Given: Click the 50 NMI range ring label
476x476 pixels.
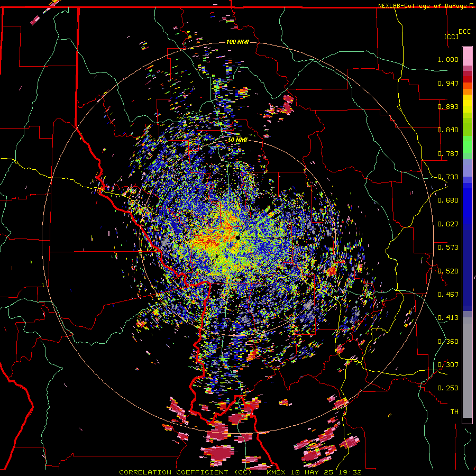Looking at the screenshot, I should [x=237, y=140].
